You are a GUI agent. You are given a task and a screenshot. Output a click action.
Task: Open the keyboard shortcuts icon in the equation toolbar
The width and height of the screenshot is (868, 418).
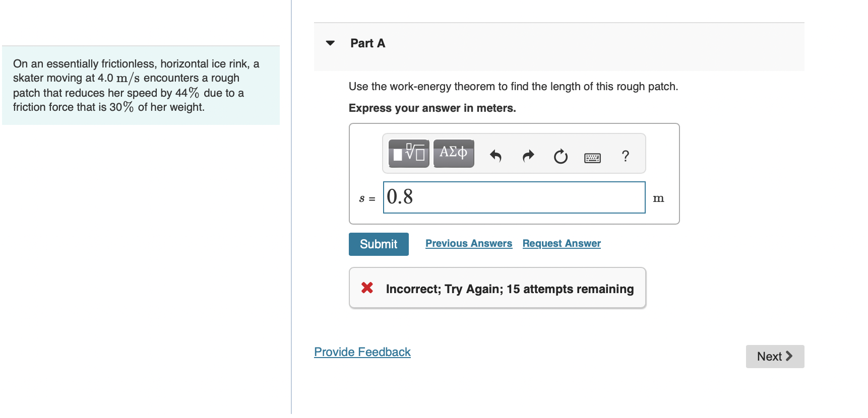point(593,157)
